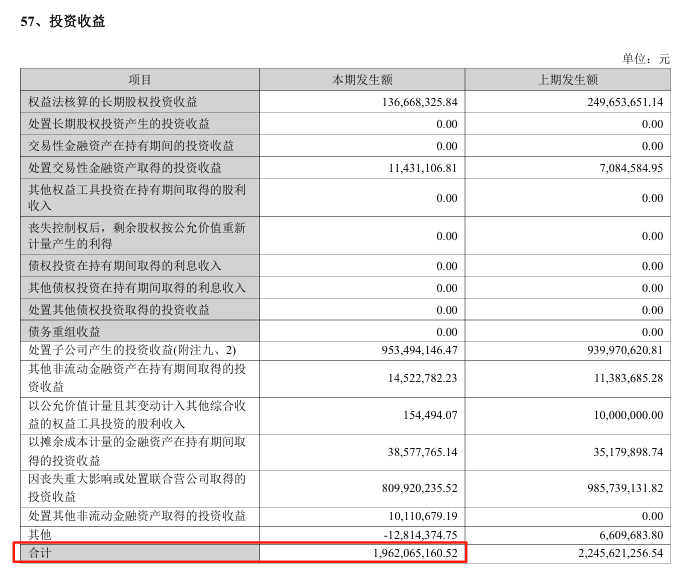The height and width of the screenshot is (573, 680).
Task: Select row label '因丧失重大影响或处置联合营公司取得的投资收益'
Action: (137, 488)
